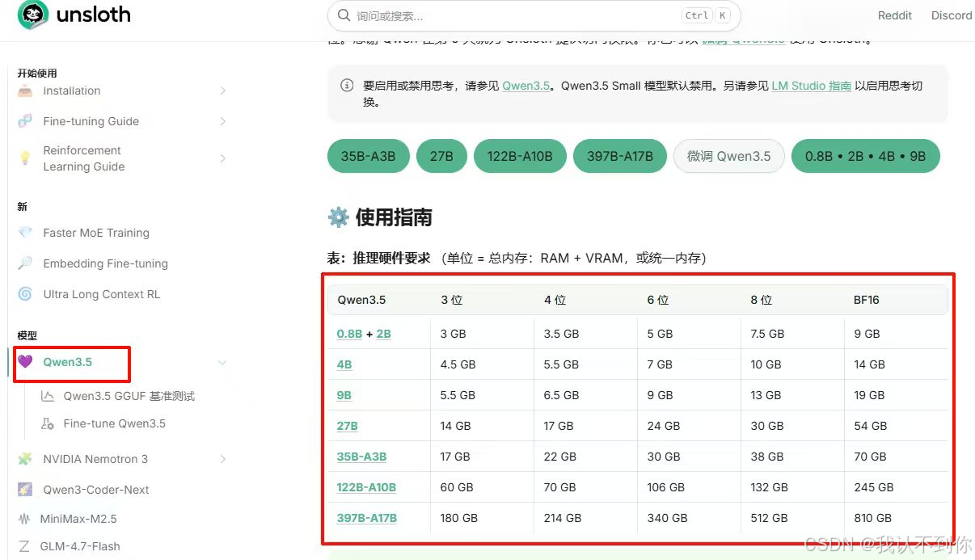Click the 0.8B link in the table
This screenshot has height=560, width=975.
pyautogui.click(x=349, y=334)
